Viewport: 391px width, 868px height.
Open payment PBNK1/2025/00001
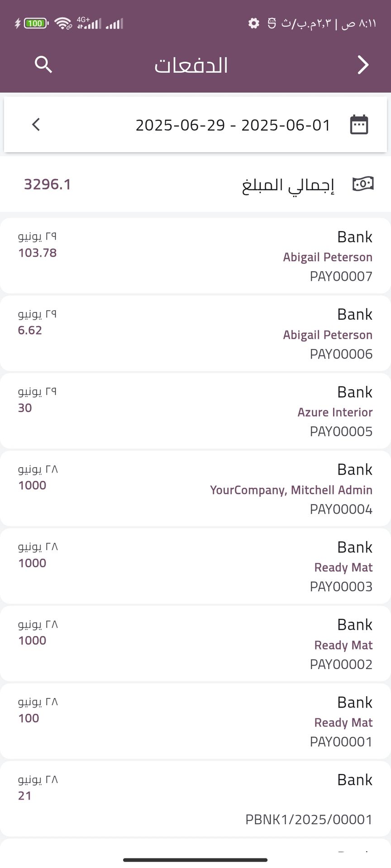click(x=195, y=799)
